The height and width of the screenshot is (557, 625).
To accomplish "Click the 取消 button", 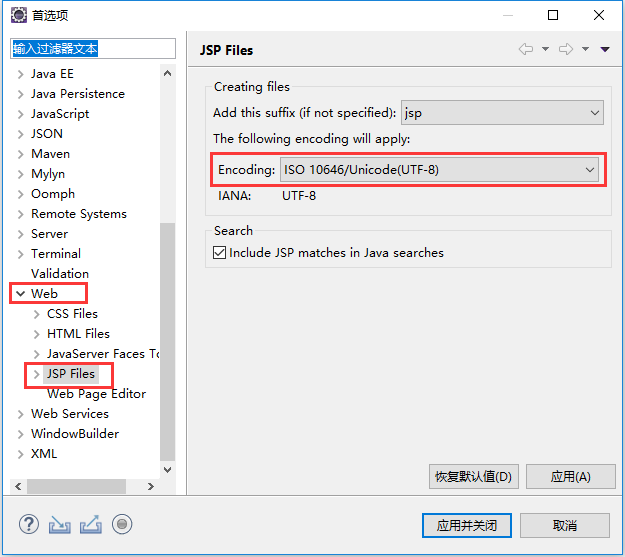I will (565, 526).
